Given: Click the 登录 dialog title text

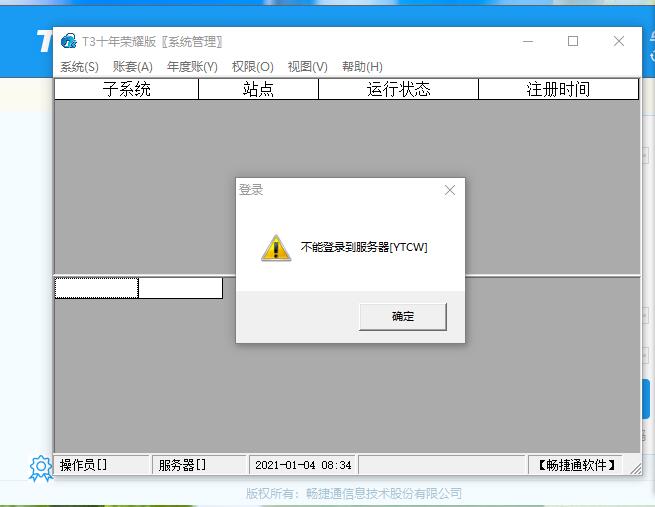Looking at the screenshot, I should pos(251,190).
